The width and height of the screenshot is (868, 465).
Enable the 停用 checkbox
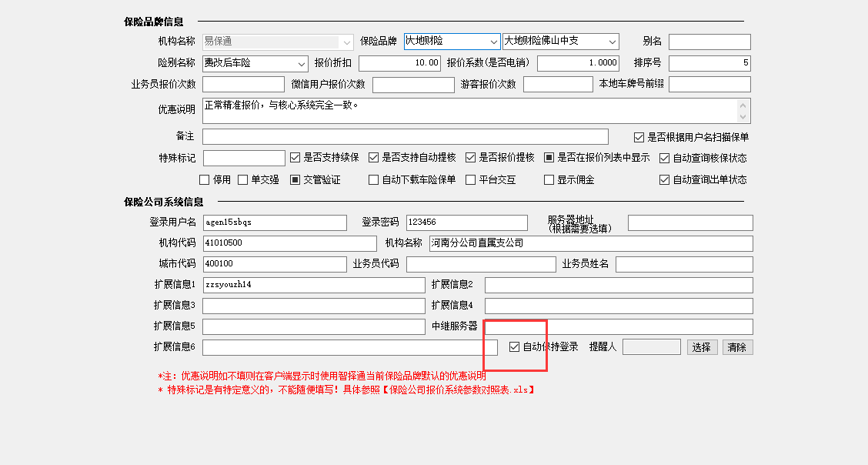pos(204,180)
